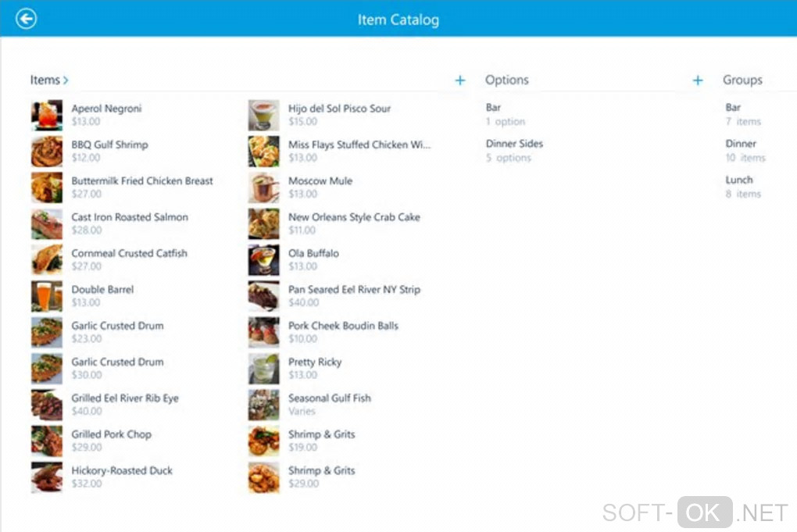Select the Bar group
The image size is (797, 532).
(733, 108)
